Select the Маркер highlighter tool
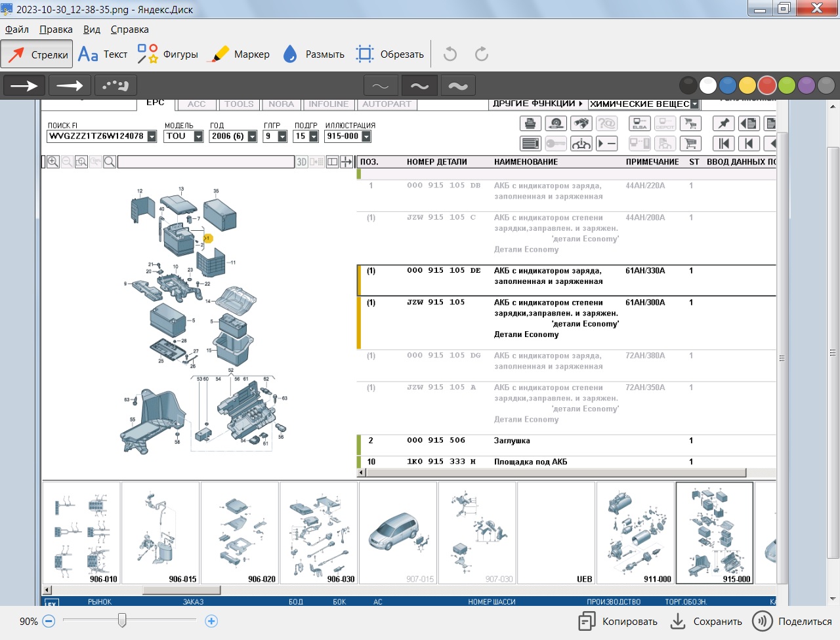This screenshot has height=640, width=840. pos(238,54)
